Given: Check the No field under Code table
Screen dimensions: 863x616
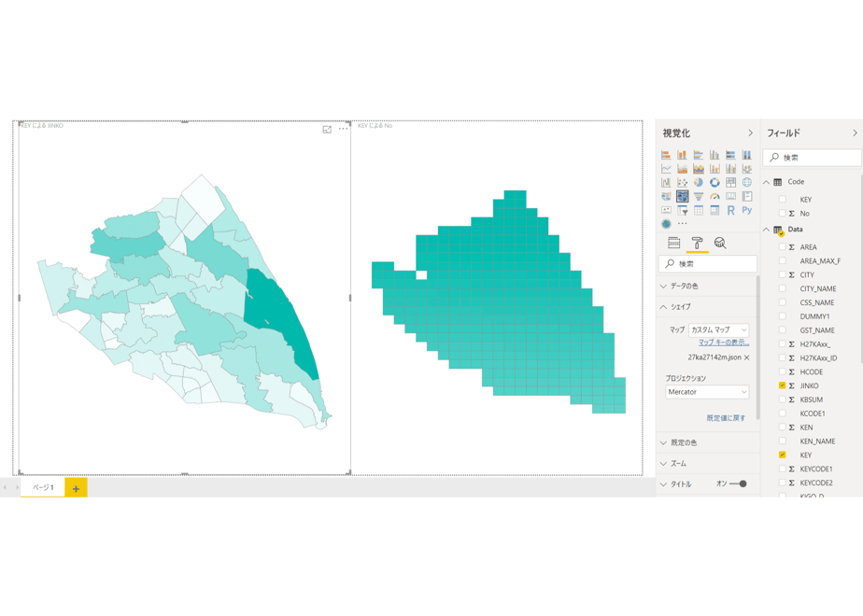Looking at the screenshot, I should click(782, 213).
